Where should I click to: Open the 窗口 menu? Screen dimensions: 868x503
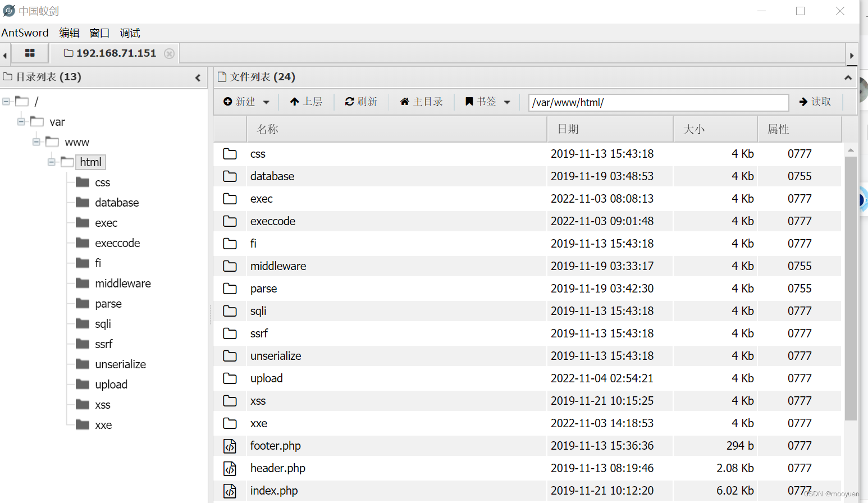point(99,33)
